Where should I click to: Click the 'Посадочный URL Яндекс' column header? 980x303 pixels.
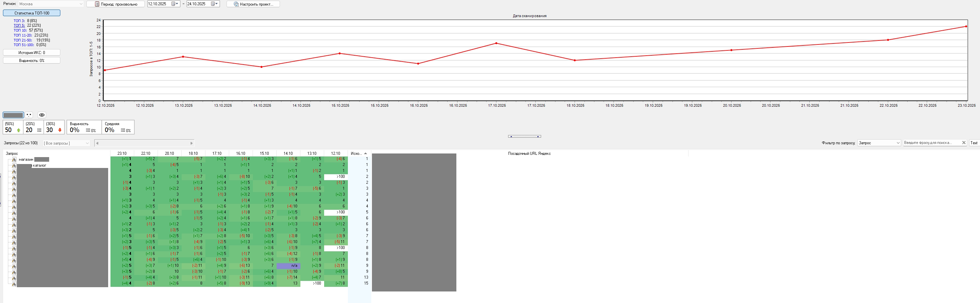click(530, 153)
